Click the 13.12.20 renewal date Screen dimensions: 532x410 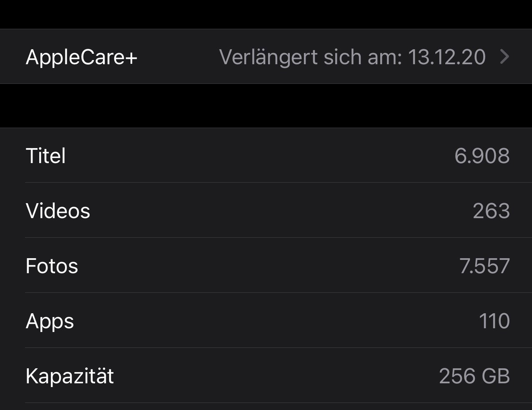[447, 57]
